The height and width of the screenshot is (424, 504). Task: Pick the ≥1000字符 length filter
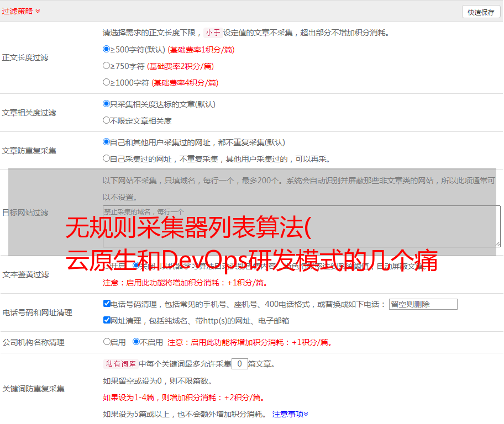[107, 82]
